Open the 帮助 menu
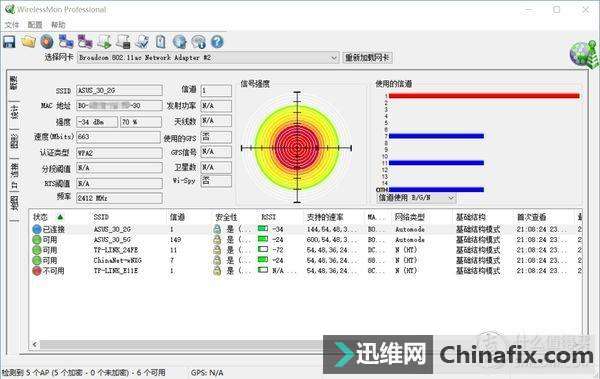Image resolution: width=600 pixels, height=379 pixels. point(58,25)
